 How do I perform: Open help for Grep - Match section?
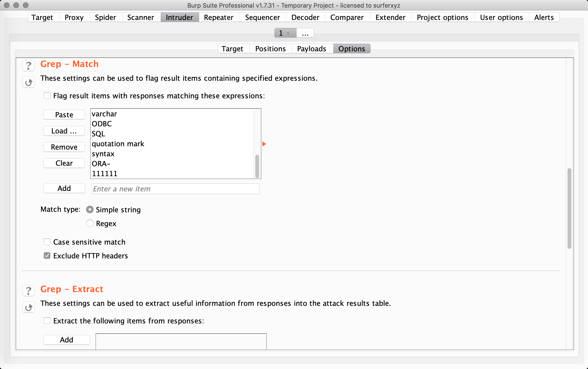(28, 66)
